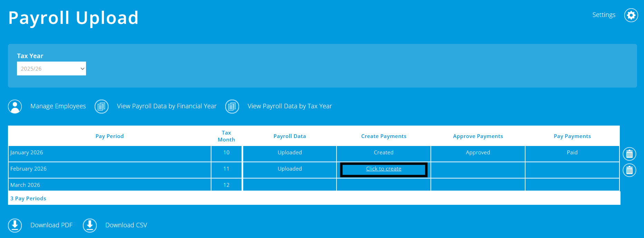Open View Payroll Data by Financial Year
Viewport: 644px width, 238px height.
point(167,106)
